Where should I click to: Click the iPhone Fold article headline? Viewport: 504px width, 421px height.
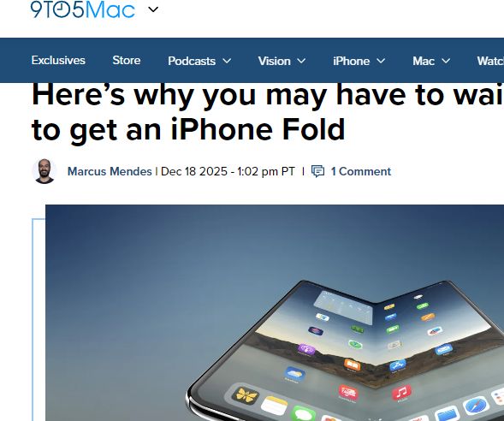tap(268, 112)
